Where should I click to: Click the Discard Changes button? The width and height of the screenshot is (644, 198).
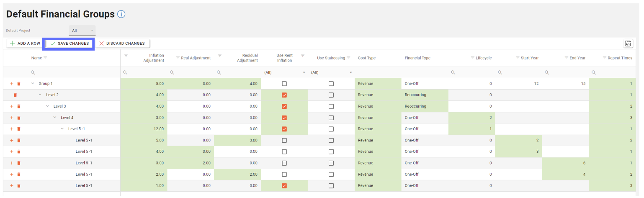122,44
